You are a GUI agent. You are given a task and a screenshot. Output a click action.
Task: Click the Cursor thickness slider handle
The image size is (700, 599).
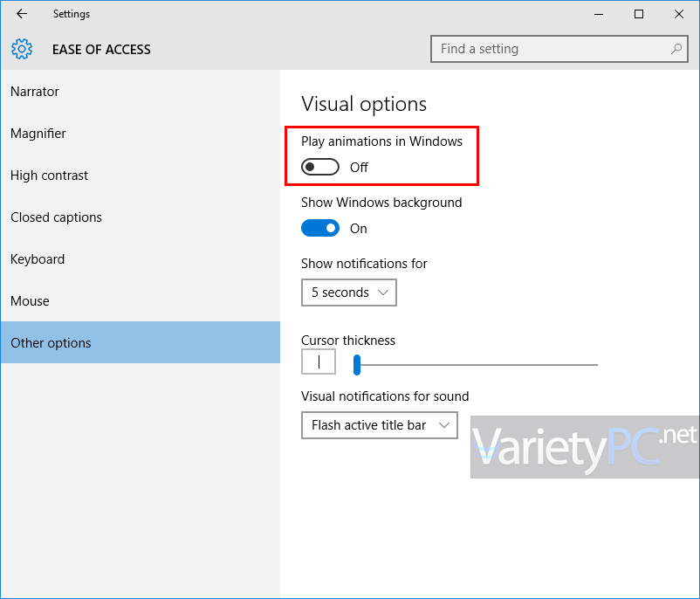[357, 364]
